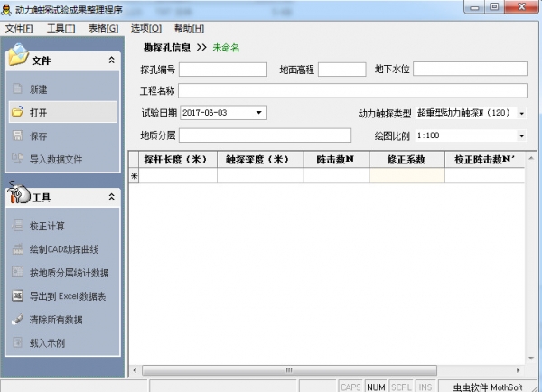This screenshot has width=542, height=392.
Task: Click 绘制CAD动探曲线 draw curve icon
Action: click(18, 249)
